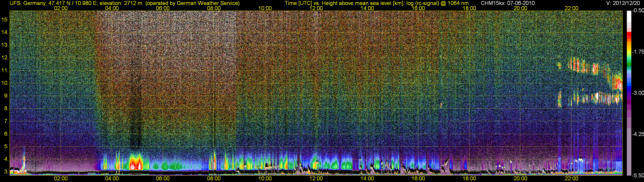Click the '-3.00' color scale value
This screenshot has height=182, width=644.
coord(638,93)
